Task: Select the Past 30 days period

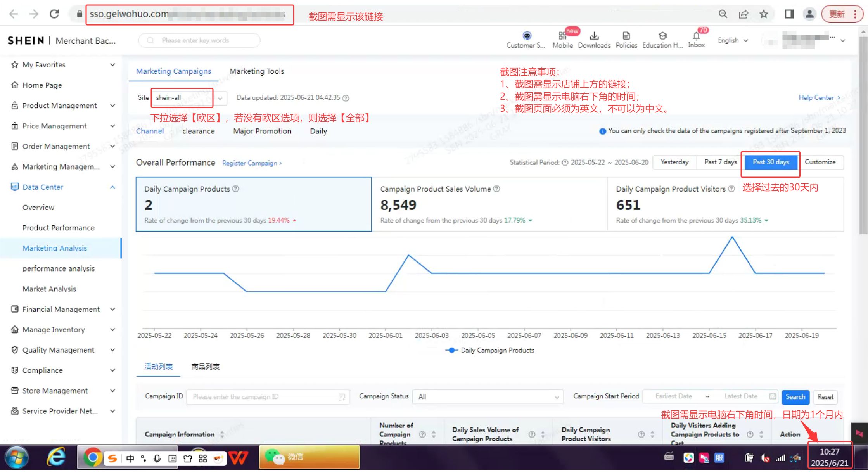Action: [770, 162]
